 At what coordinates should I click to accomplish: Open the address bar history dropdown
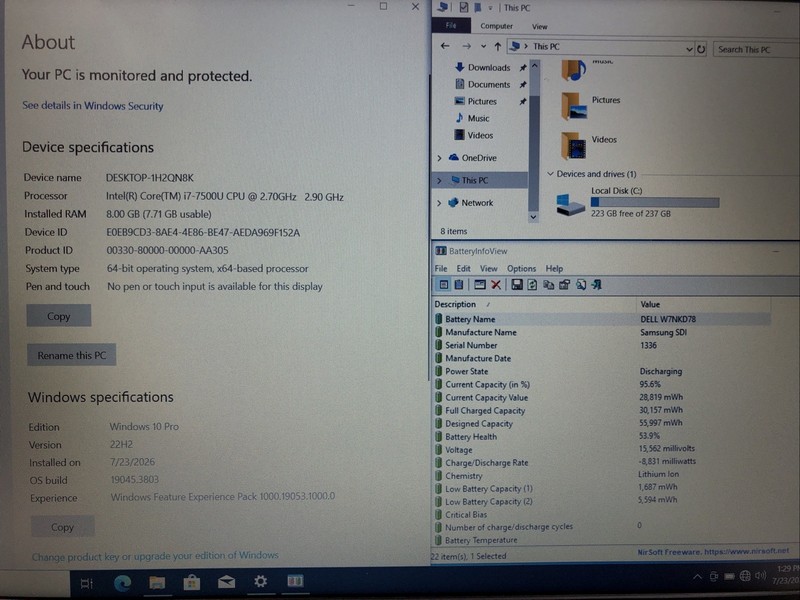[689, 49]
